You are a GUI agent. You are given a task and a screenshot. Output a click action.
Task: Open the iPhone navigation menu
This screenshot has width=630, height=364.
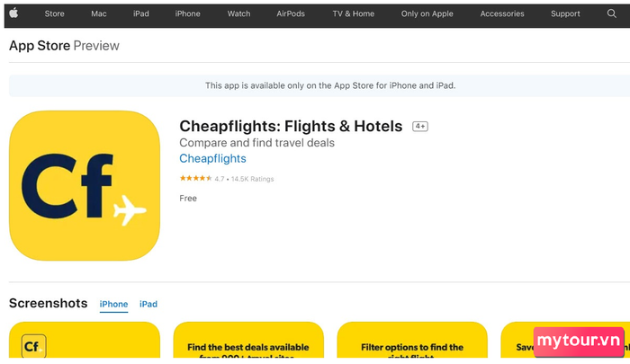187,13
